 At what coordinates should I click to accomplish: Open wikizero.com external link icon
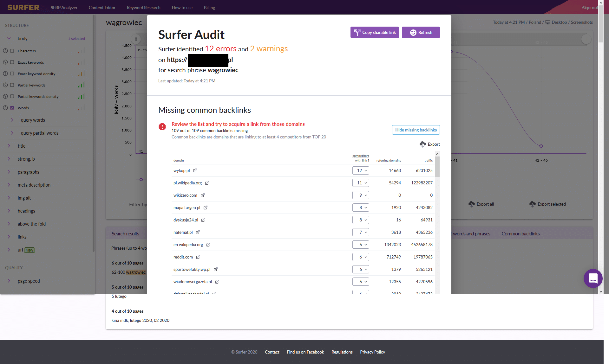coord(203,195)
